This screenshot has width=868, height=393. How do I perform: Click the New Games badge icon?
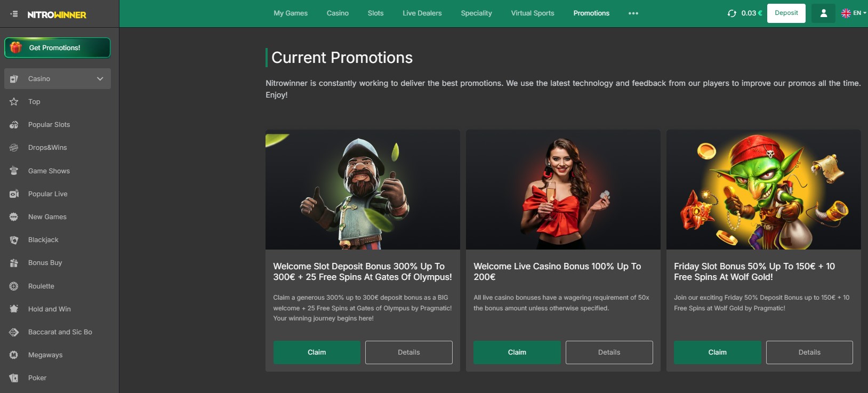14,217
